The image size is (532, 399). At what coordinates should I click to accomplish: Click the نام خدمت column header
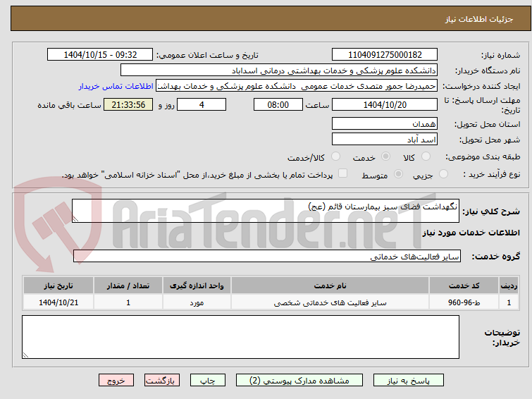click(x=330, y=286)
